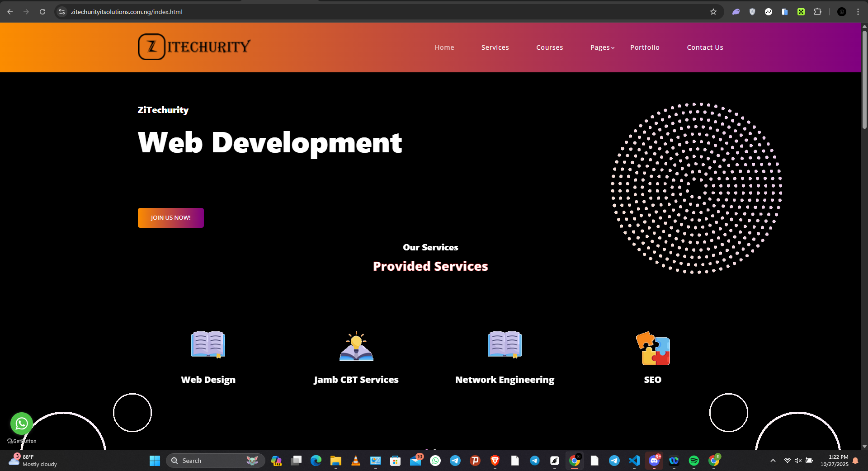Open the Chrome three-dot menu

[x=858, y=12]
